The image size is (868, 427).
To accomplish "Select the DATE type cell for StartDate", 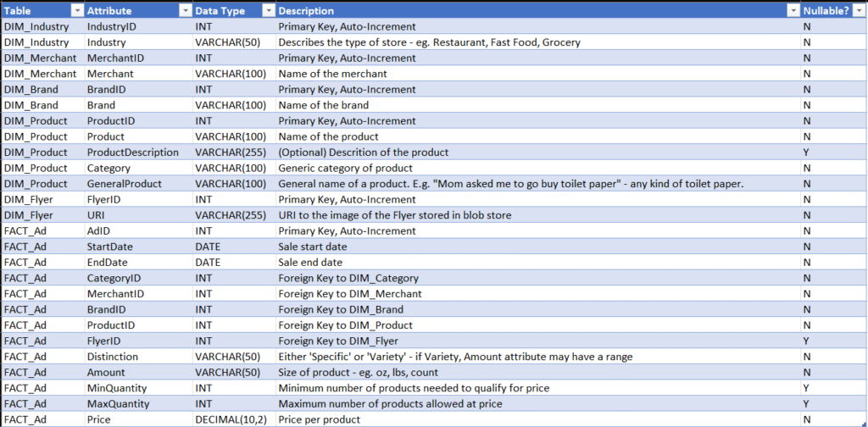I will (234, 247).
